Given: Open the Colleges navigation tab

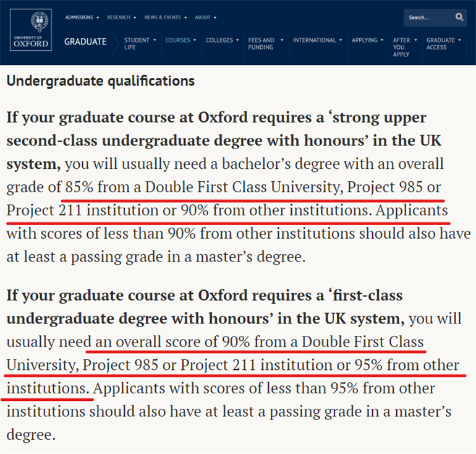Looking at the screenshot, I should tap(219, 40).
